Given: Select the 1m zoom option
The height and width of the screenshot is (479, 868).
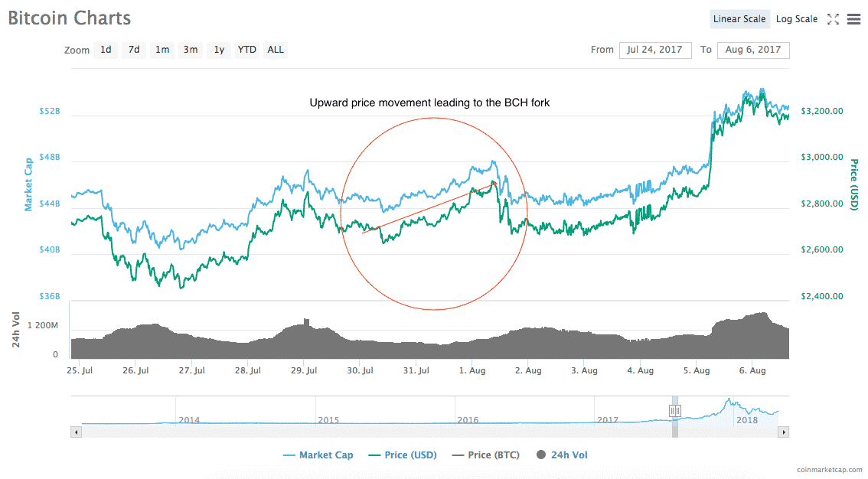Looking at the screenshot, I should coord(162,50).
